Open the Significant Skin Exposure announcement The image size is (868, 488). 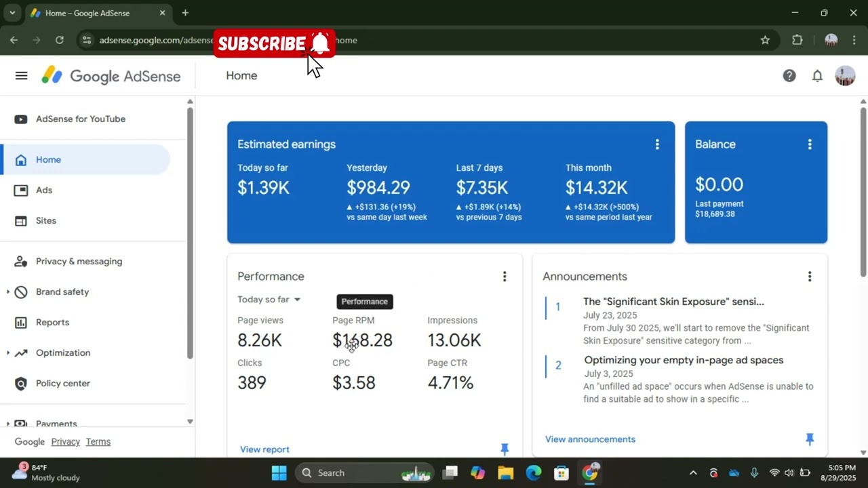coord(673,302)
